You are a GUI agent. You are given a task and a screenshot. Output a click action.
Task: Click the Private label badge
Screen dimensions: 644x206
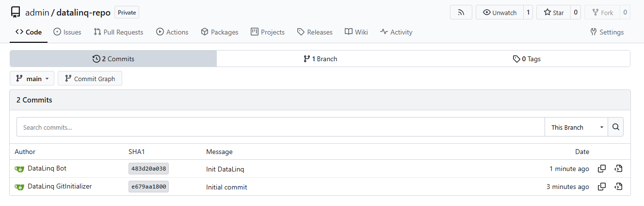tap(127, 13)
